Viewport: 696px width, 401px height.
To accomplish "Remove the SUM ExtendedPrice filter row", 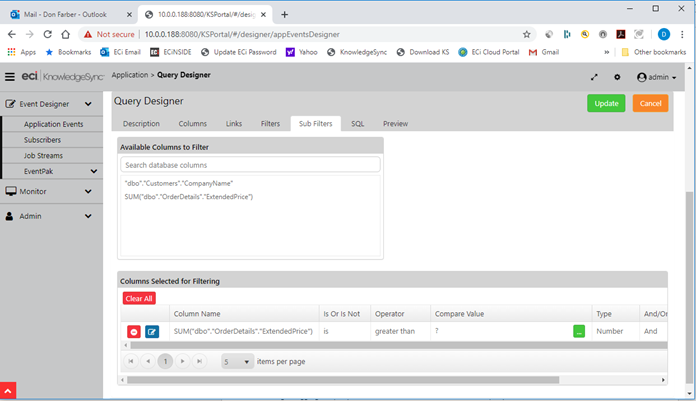I will pyautogui.click(x=134, y=331).
